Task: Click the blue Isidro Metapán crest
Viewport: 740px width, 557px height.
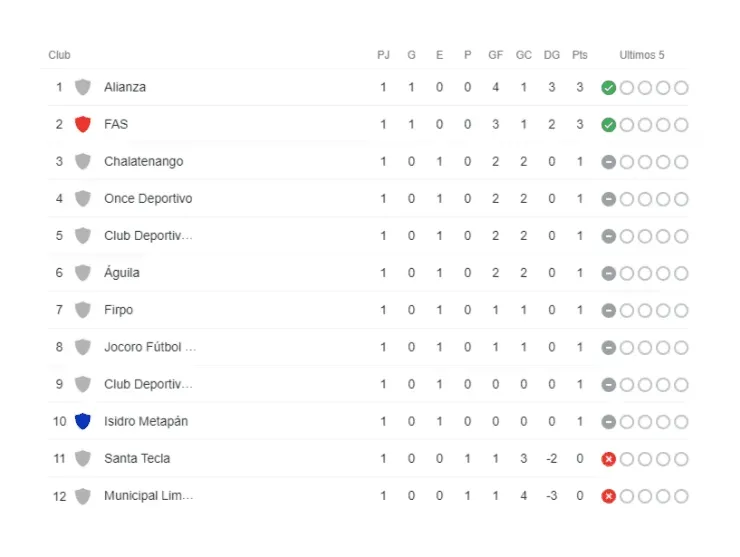Action: [x=83, y=421]
